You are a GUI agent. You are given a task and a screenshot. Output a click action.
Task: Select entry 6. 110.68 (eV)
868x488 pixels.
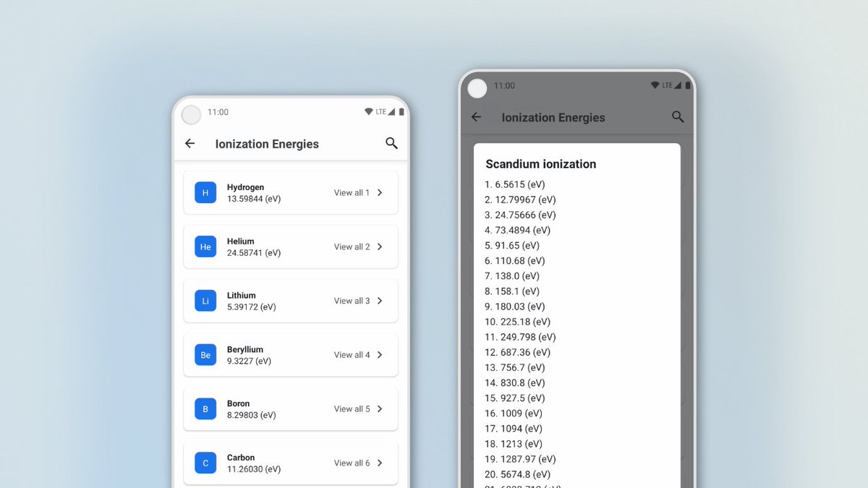[x=515, y=260]
